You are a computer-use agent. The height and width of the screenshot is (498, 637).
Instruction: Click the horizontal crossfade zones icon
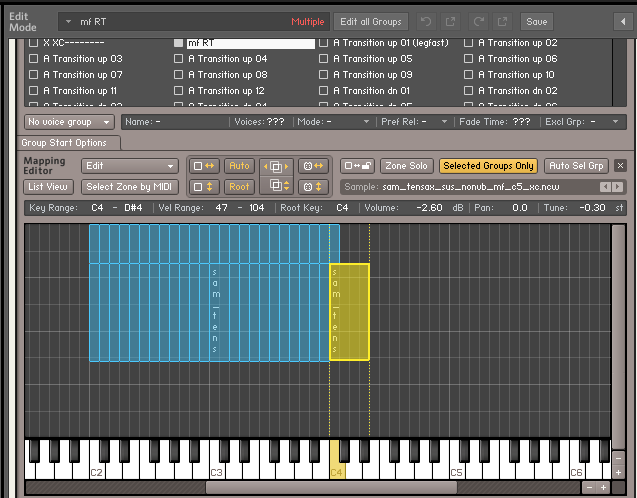(x=313, y=166)
